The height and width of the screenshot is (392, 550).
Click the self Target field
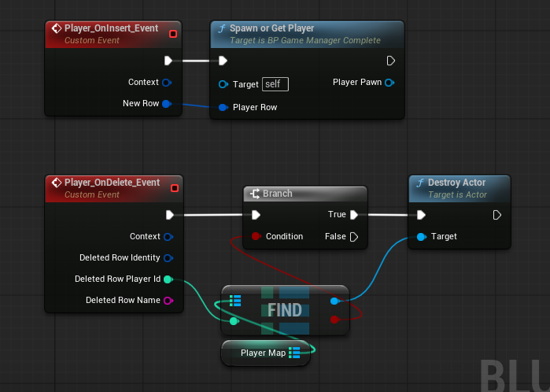point(275,84)
